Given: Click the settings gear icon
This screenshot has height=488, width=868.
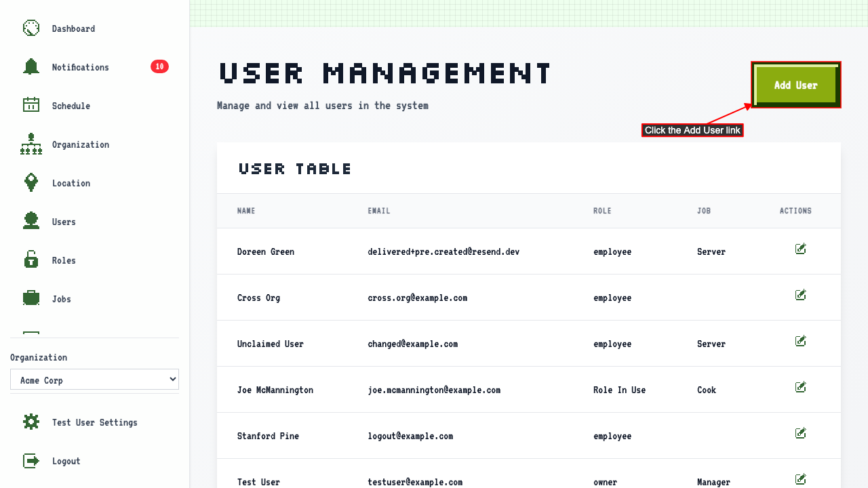Looking at the screenshot, I should (x=31, y=422).
